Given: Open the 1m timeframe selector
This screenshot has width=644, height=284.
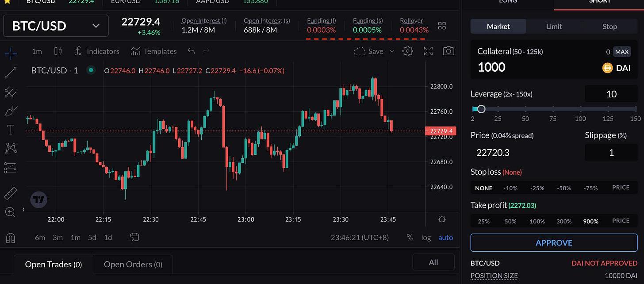Looking at the screenshot, I should click(x=37, y=51).
